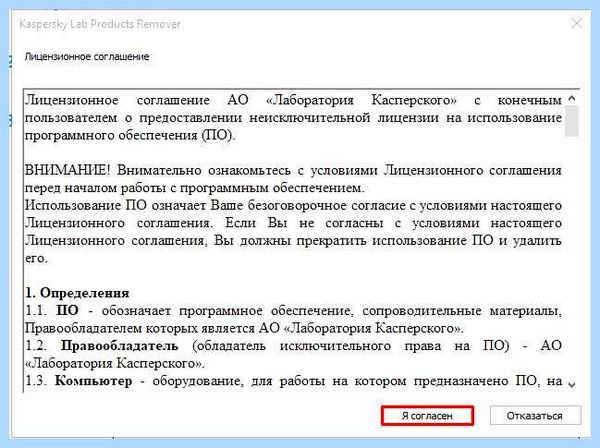The image size is (600, 448).
Task: Click the "Kaspersky Lab Products Remover" window title
Action: [99, 24]
